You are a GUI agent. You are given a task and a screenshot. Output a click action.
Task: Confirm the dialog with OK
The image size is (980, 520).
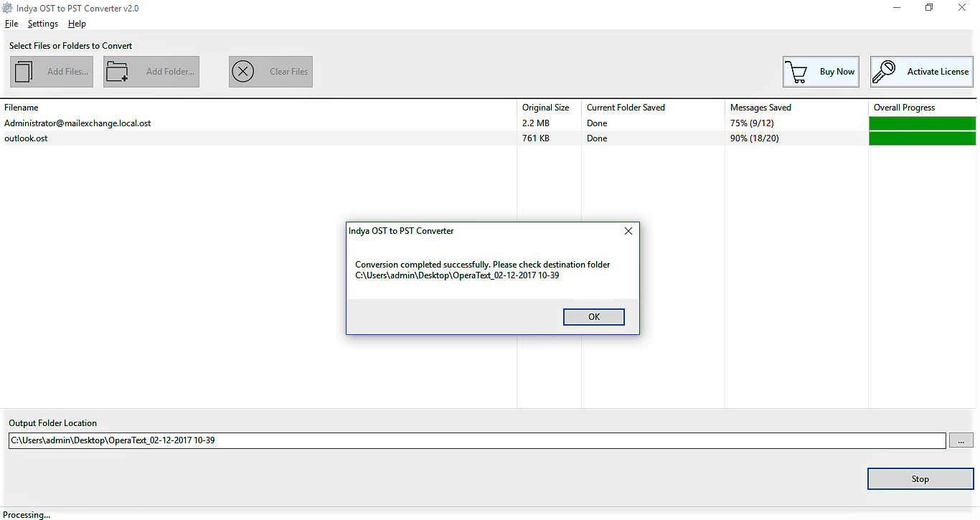click(594, 317)
